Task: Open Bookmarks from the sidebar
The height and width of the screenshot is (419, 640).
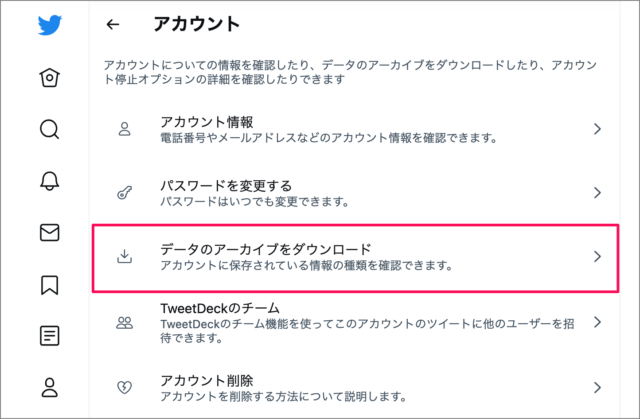Action: pyautogui.click(x=49, y=284)
